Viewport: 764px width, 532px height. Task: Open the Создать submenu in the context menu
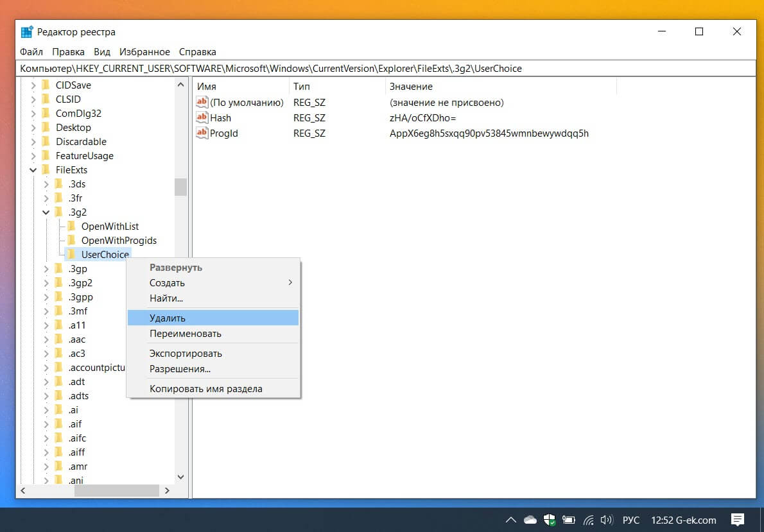click(213, 282)
